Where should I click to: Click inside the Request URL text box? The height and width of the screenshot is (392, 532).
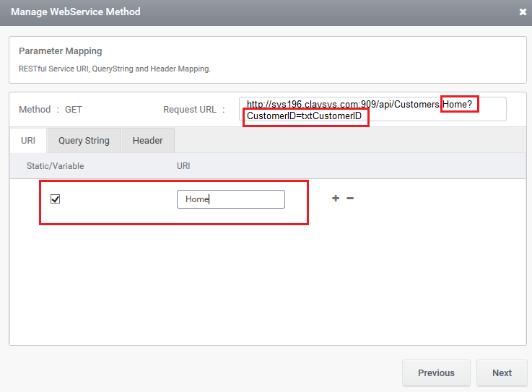pos(372,109)
